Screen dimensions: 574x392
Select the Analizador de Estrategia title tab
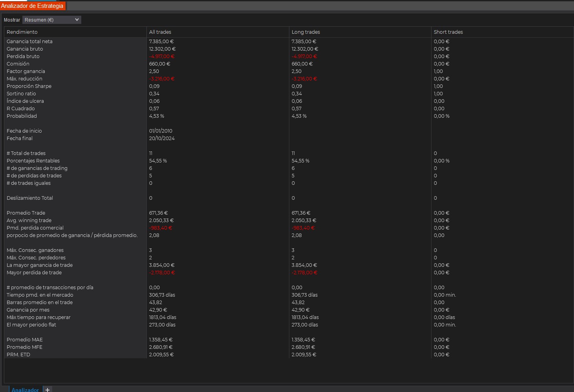click(32, 6)
